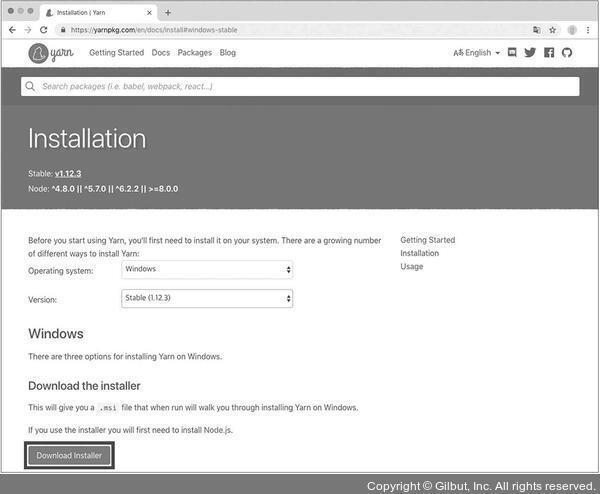Image resolution: width=600 pixels, height=494 pixels.
Task: Open a new browser tab
Action: 168,13
